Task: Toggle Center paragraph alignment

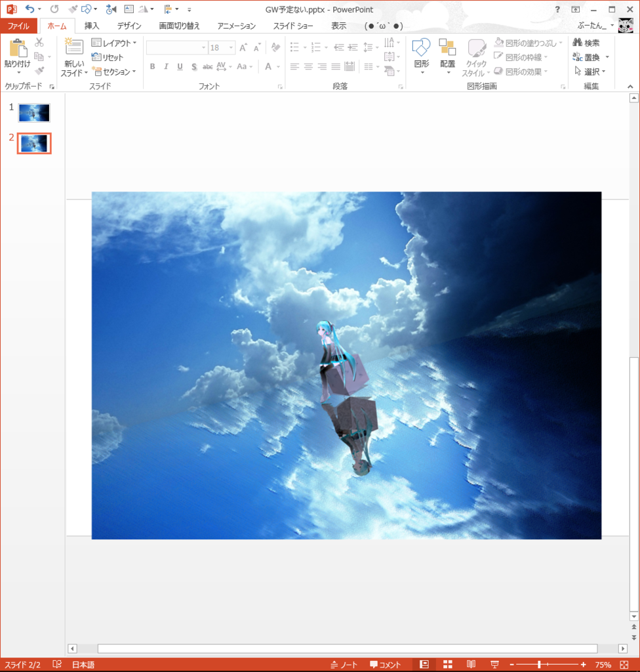Action: coord(308,66)
